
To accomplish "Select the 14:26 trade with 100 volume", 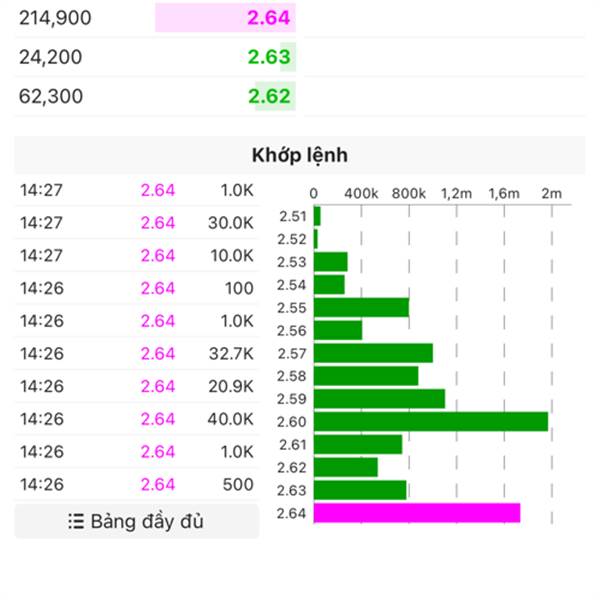I will pyautogui.click(x=137, y=288).
